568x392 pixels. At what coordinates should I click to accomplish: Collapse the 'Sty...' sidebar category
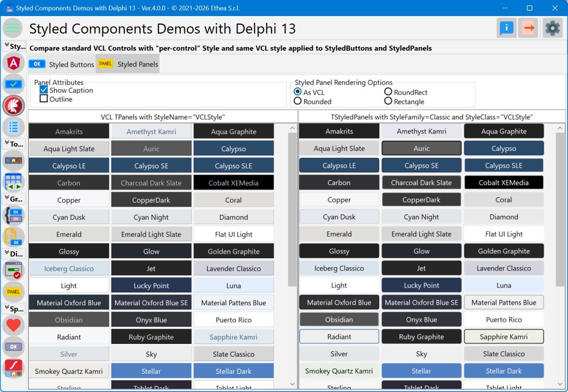click(14, 46)
